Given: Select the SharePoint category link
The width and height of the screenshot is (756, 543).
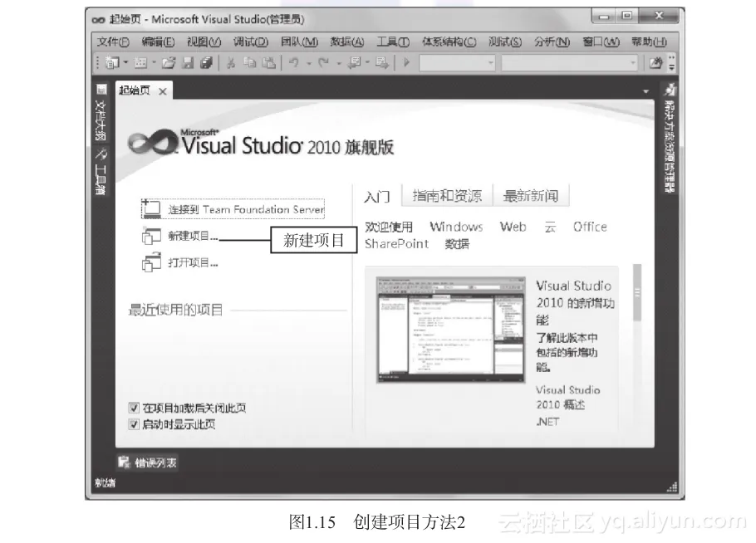Looking at the screenshot, I should coord(396,244).
